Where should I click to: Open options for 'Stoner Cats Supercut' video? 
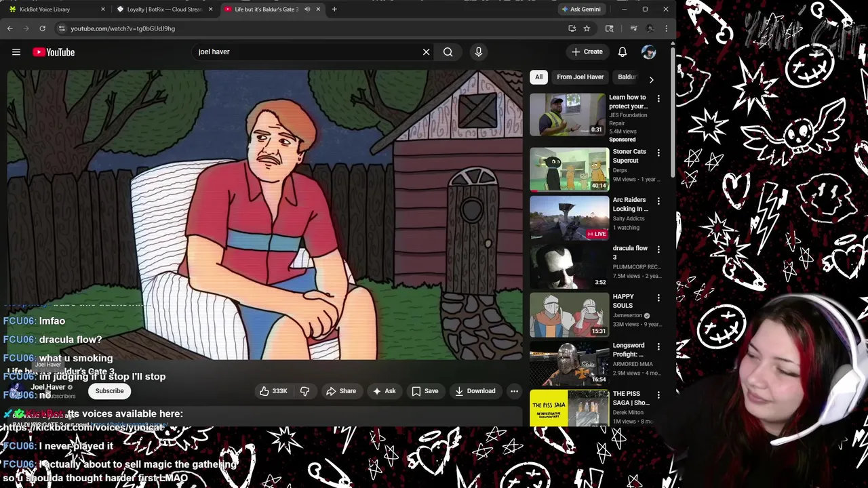(x=658, y=153)
